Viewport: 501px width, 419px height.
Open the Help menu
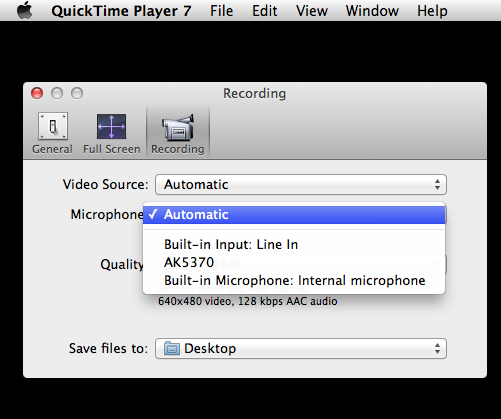(x=432, y=11)
